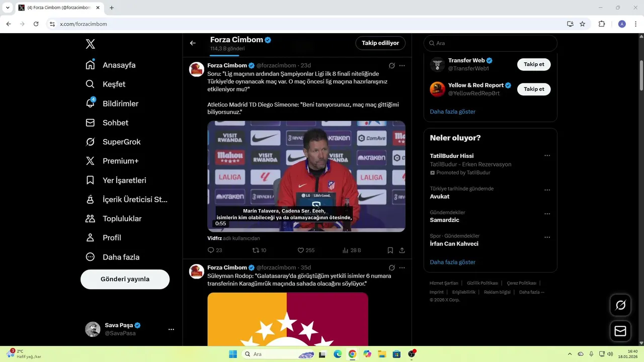Open the Chrome three-dot menu
Screen dimensions: 644x362
pos(636,24)
